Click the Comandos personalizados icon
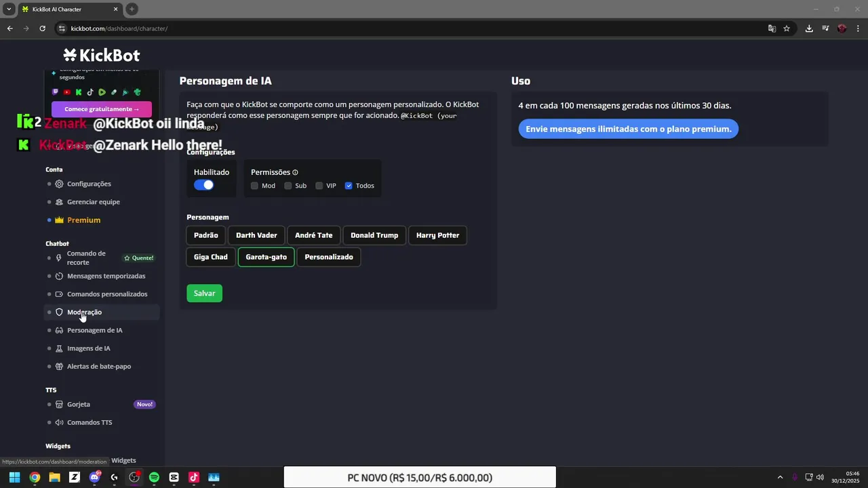 [x=59, y=294]
